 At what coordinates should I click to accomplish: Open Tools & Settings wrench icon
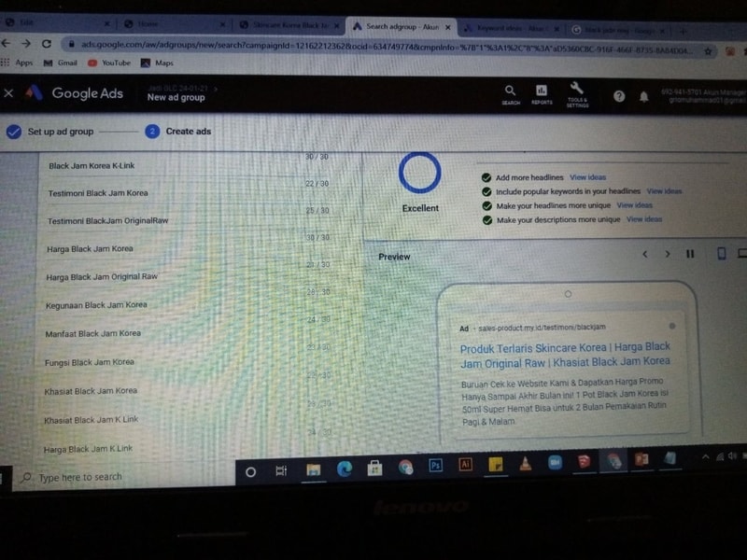coord(576,91)
